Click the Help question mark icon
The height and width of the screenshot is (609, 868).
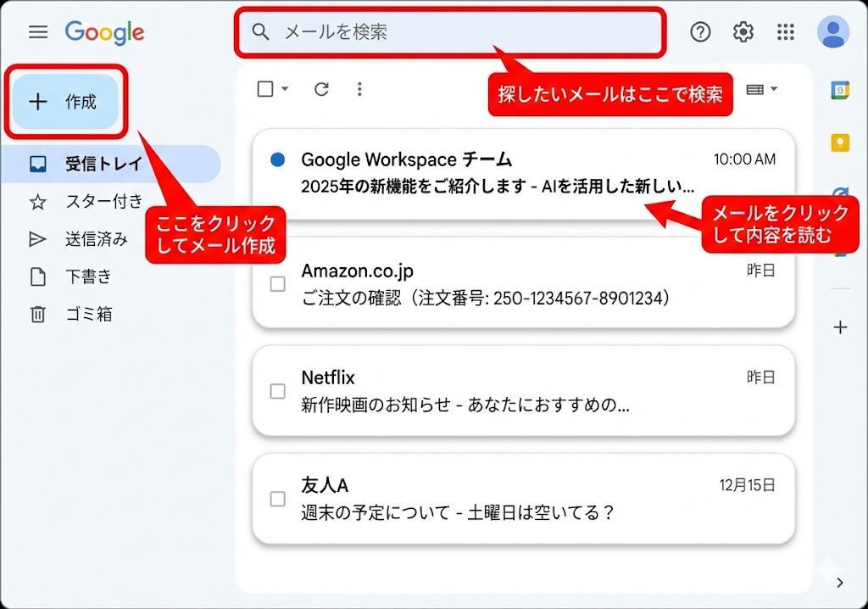tap(700, 32)
